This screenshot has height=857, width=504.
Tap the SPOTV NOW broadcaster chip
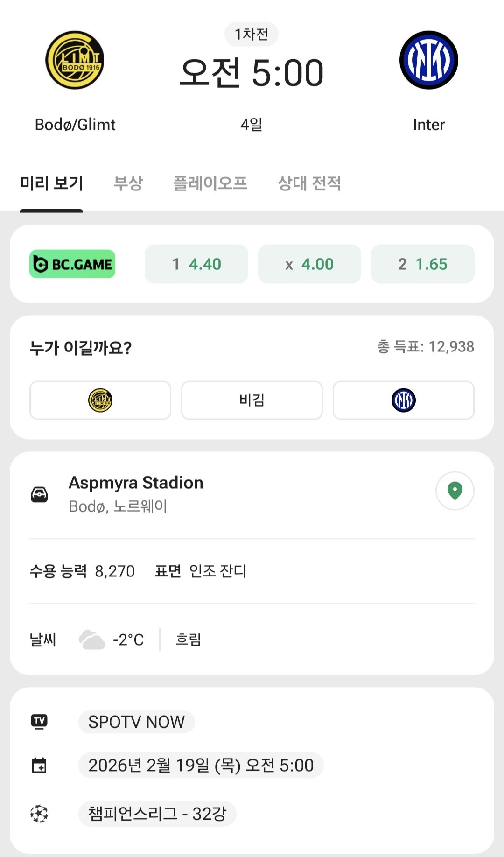[136, 722]
